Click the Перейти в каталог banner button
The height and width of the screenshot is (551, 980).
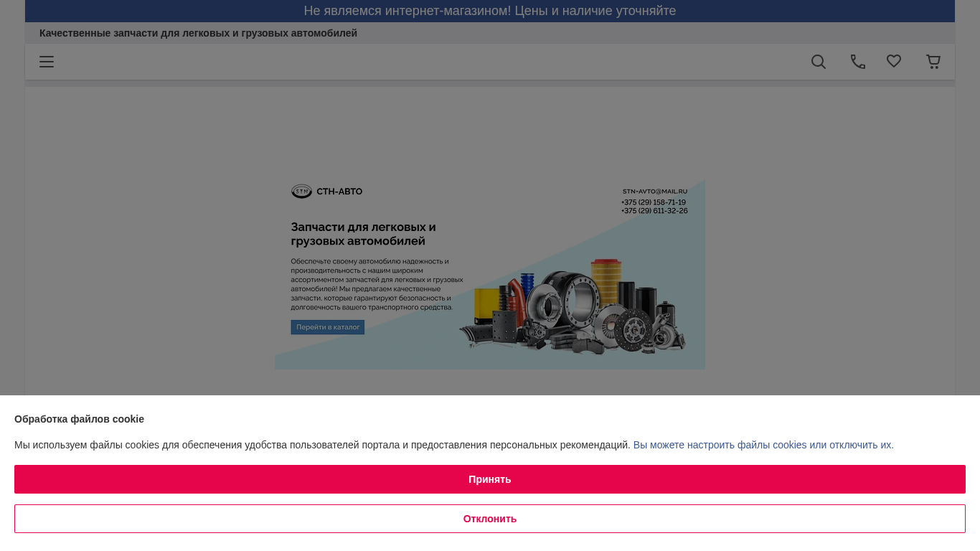point(328,327)
